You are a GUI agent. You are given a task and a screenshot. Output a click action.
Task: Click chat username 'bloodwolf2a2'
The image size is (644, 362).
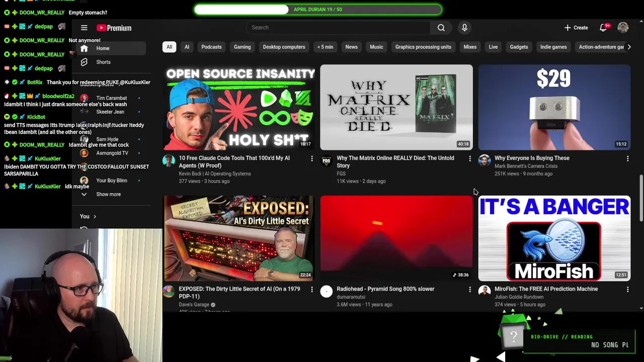tap(58, 96)
